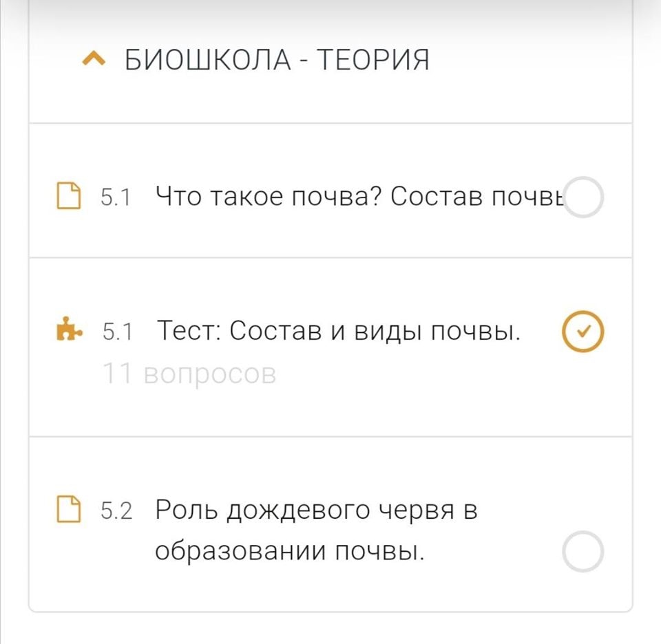Click the Состав почвы part of first lesson

coord(476,197)
